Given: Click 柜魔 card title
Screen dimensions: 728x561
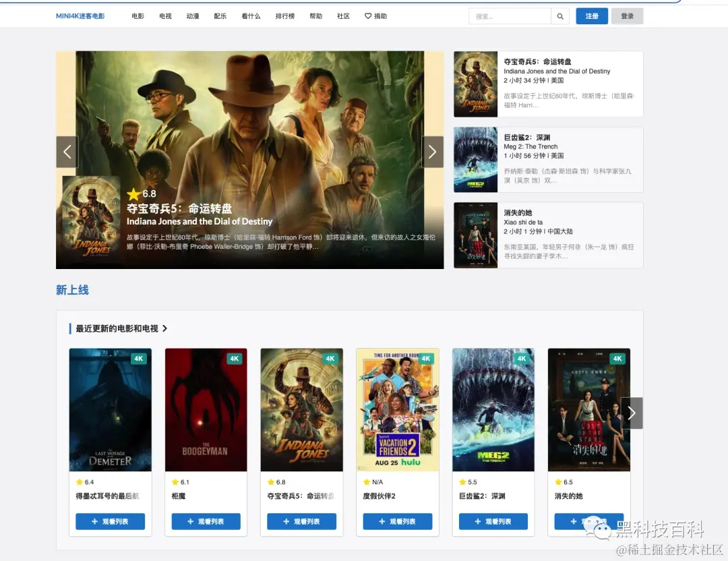Looking at the screenshot, I should 178,496.
